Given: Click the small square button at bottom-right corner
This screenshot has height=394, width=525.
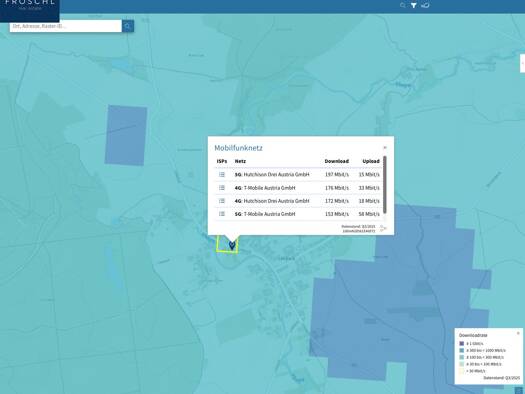Looking at the screenshot, I should (519, 390).
